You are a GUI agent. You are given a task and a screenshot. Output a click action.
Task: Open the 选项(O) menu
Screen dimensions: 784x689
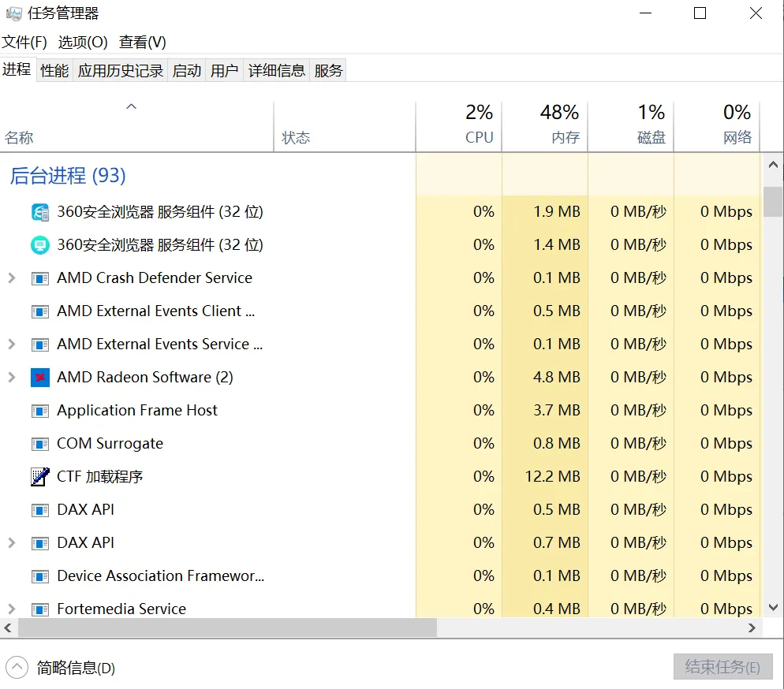pyautogui.click(x=83, y=42)
